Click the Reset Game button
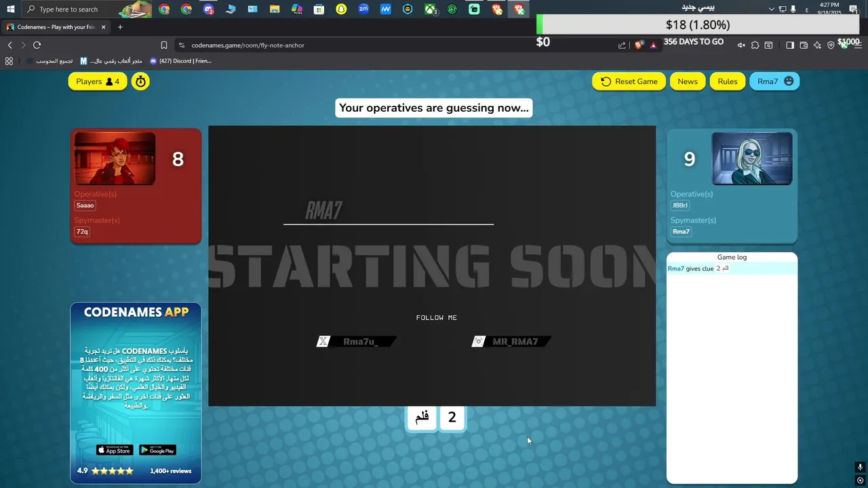868x488 pixels. [629, 81]
